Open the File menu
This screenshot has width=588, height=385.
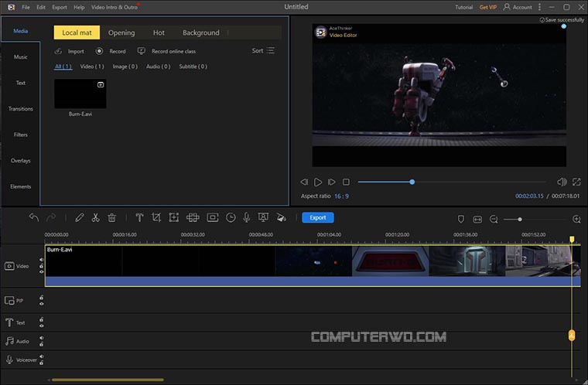pyautogui.click(x=26, y=7)
